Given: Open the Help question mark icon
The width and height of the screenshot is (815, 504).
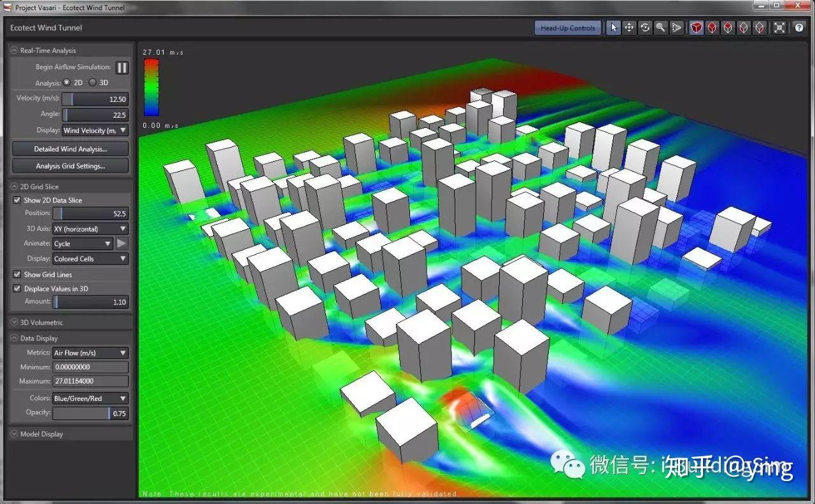Looking at the screenshot, I should (x=799, y=27).
